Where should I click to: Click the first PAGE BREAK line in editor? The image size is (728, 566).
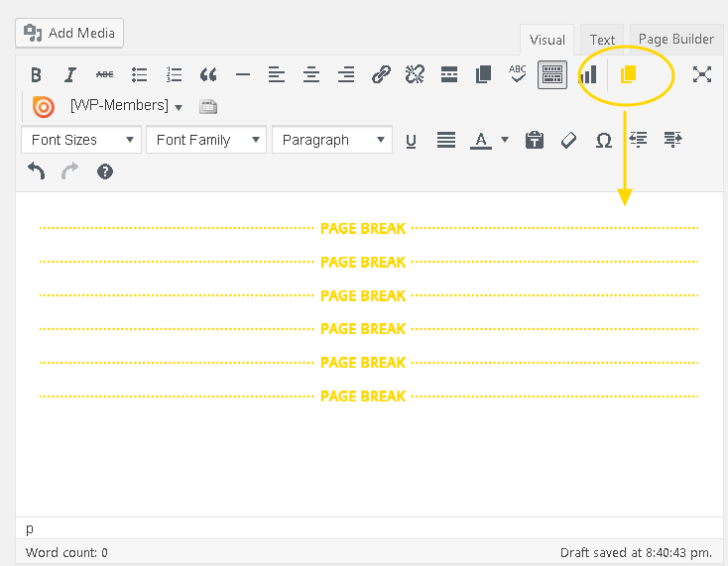coord(363,229)
